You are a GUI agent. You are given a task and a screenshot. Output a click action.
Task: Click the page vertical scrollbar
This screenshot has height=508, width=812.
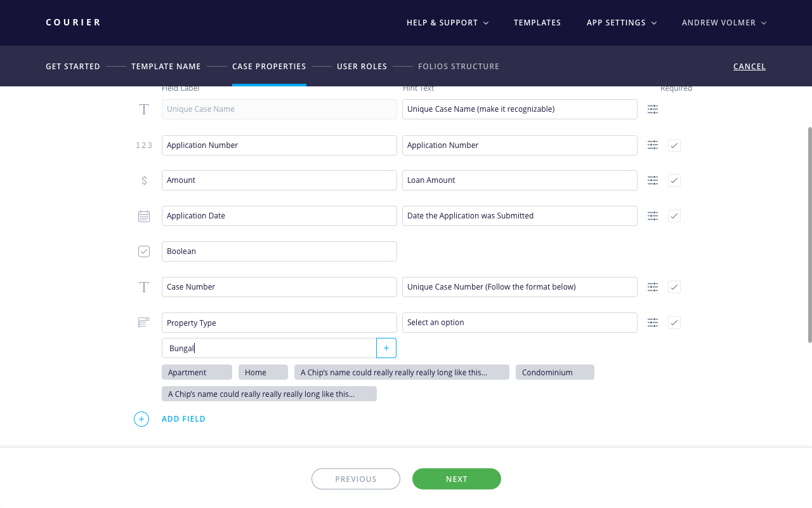pyautogui.click(x=809, y=235)
